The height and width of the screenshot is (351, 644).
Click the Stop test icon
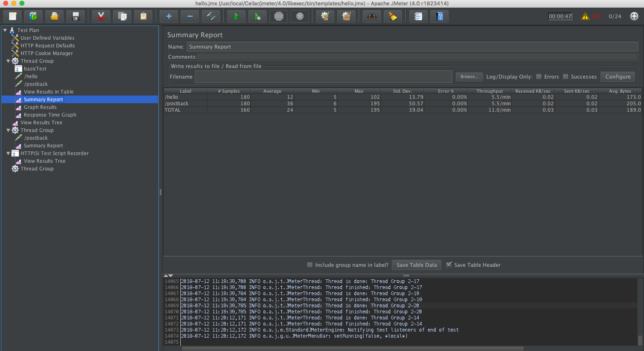click(279, 16)
